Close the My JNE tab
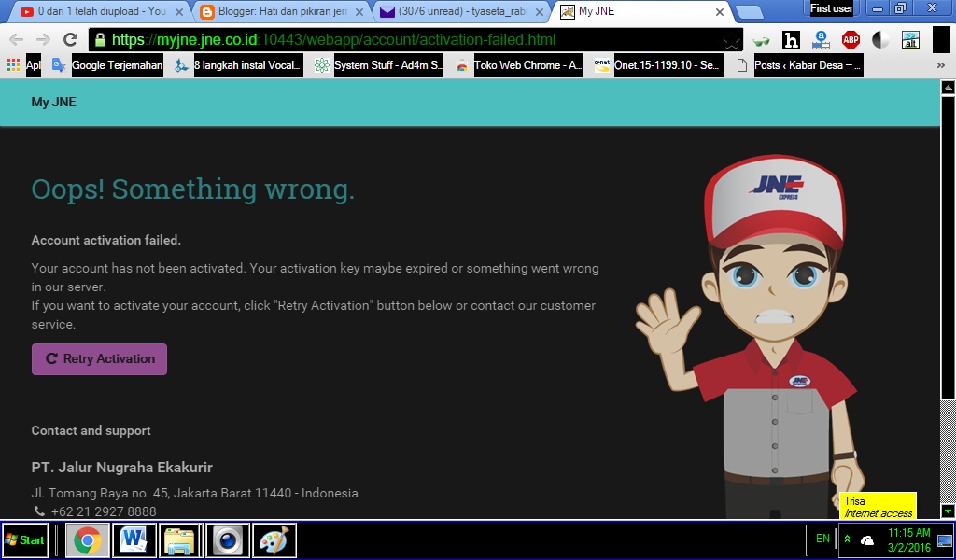956x560 pixels. pyautogui.click(x=720, y=12)
